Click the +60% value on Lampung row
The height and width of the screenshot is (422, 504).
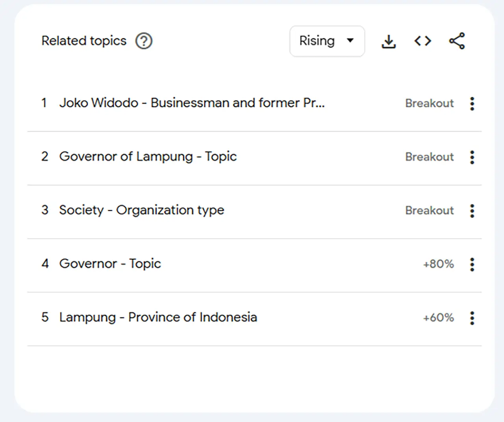[x=438, y=318]
